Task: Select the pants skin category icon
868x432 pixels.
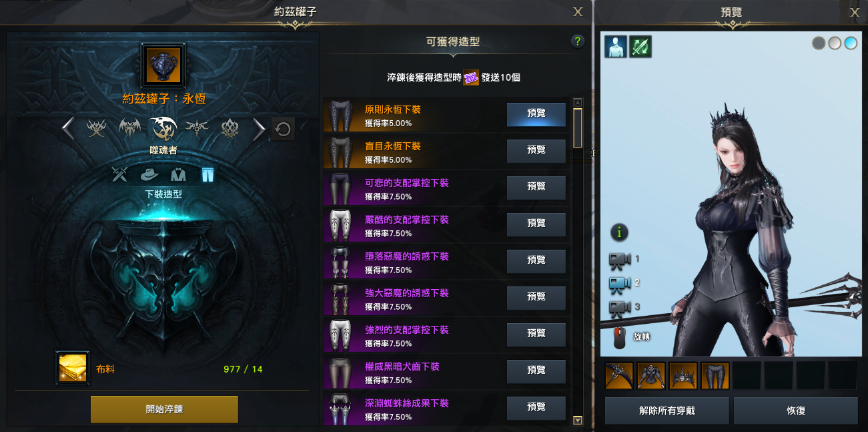Action: click(x=207, y=175)
